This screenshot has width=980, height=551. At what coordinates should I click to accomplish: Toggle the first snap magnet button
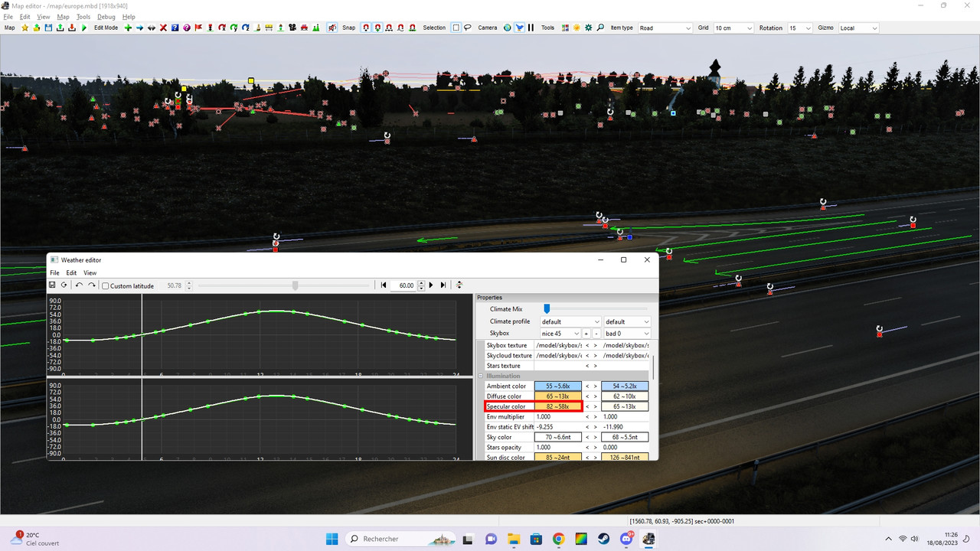[366, 28]
